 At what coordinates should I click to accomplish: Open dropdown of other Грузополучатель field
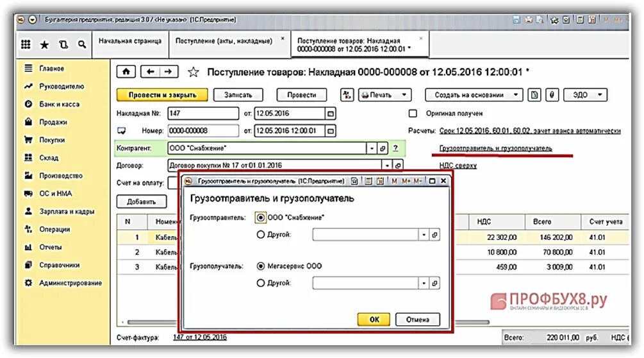tap(424, 283)
